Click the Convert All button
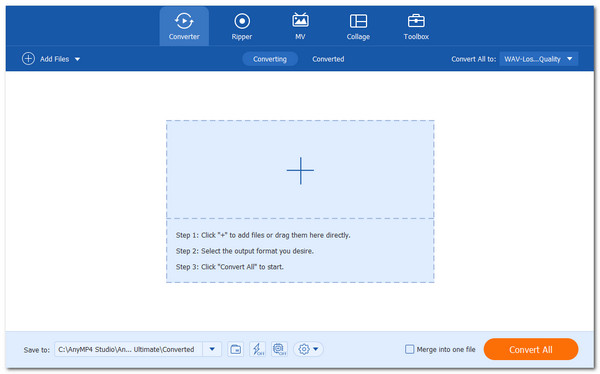600x374 pixels. click(531, 349)
